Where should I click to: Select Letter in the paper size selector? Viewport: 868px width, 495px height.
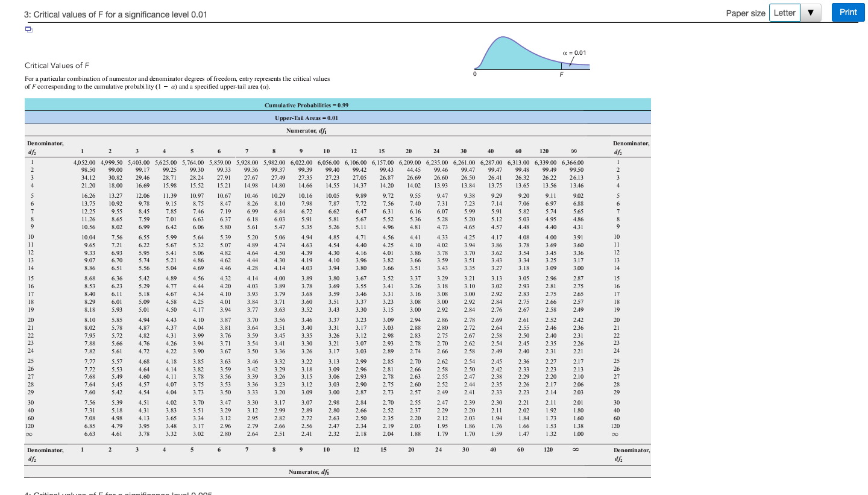(x=785, y=12)
